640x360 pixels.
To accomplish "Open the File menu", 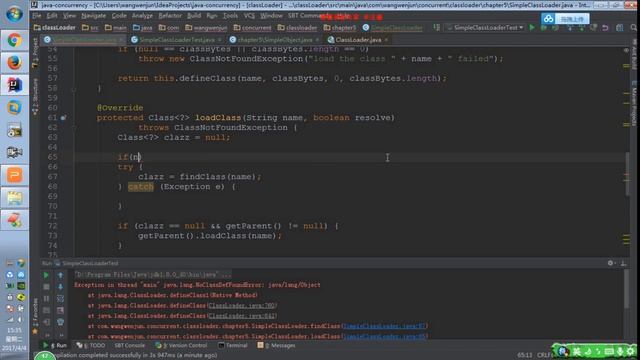I will point(37,16).
